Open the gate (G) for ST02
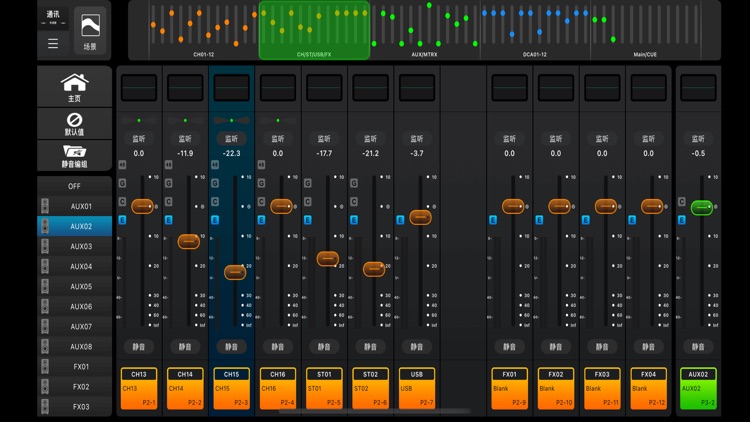 click(x=354, y=183)
